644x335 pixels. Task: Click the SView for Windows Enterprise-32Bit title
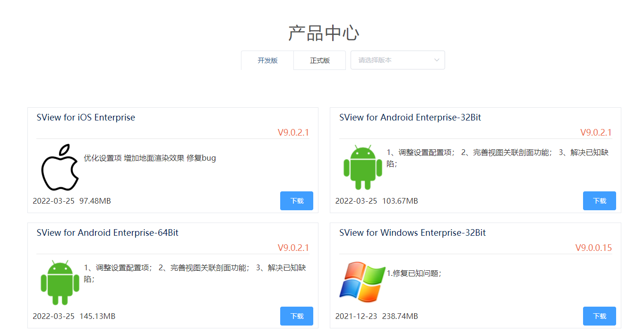click(x=412, y=233)
